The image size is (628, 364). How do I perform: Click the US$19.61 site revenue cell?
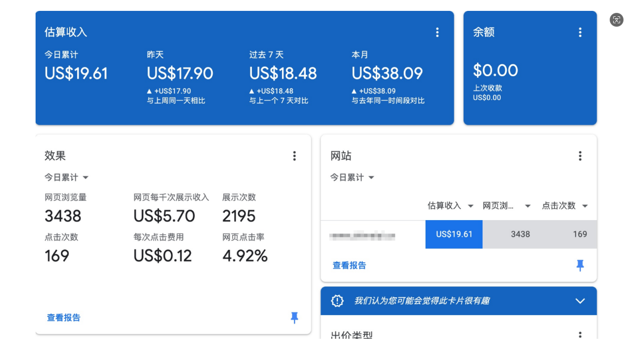click(x=454, y=234)
